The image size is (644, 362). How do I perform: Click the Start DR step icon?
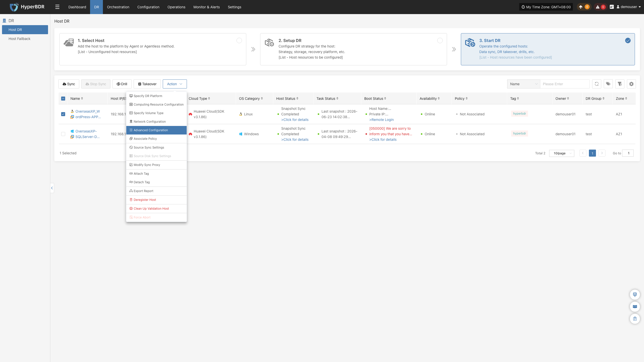coord(470,42)
